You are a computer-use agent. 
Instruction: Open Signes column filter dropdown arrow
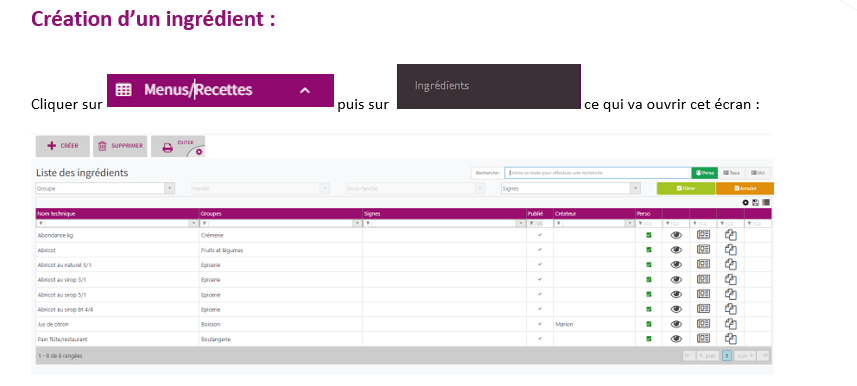click(x=521, y=224)
